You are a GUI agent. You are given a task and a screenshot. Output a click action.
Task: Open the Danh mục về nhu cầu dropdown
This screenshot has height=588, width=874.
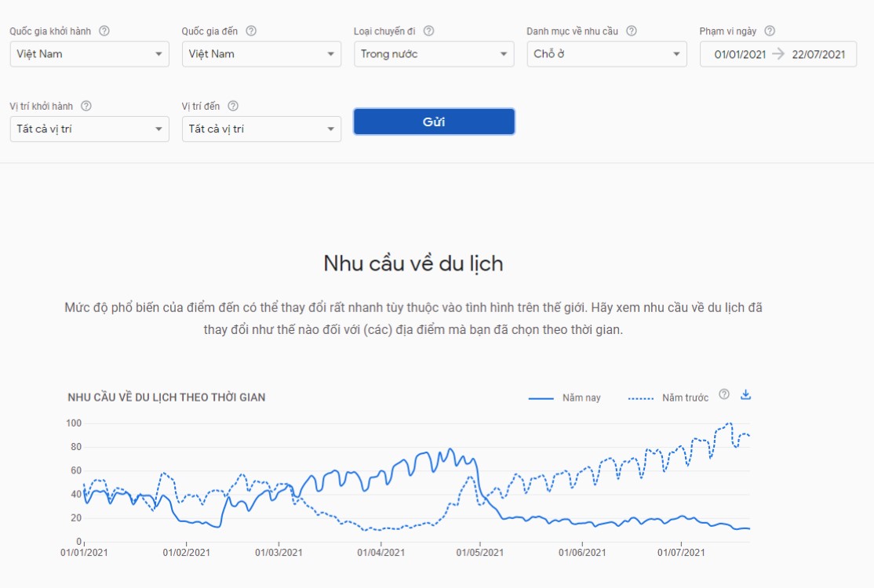pos(607,54)
